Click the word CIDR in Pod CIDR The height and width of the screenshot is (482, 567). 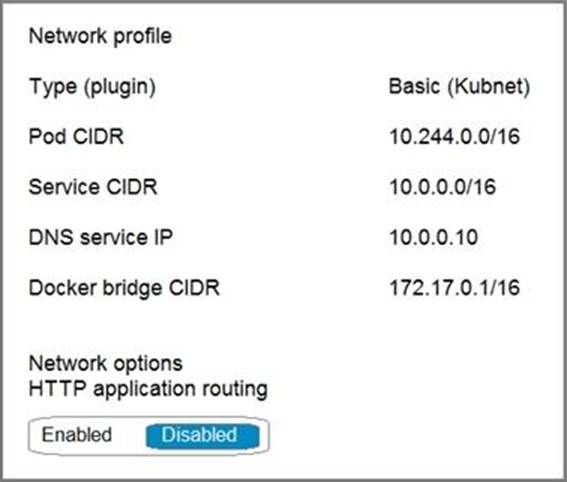[x=98, y=137]
